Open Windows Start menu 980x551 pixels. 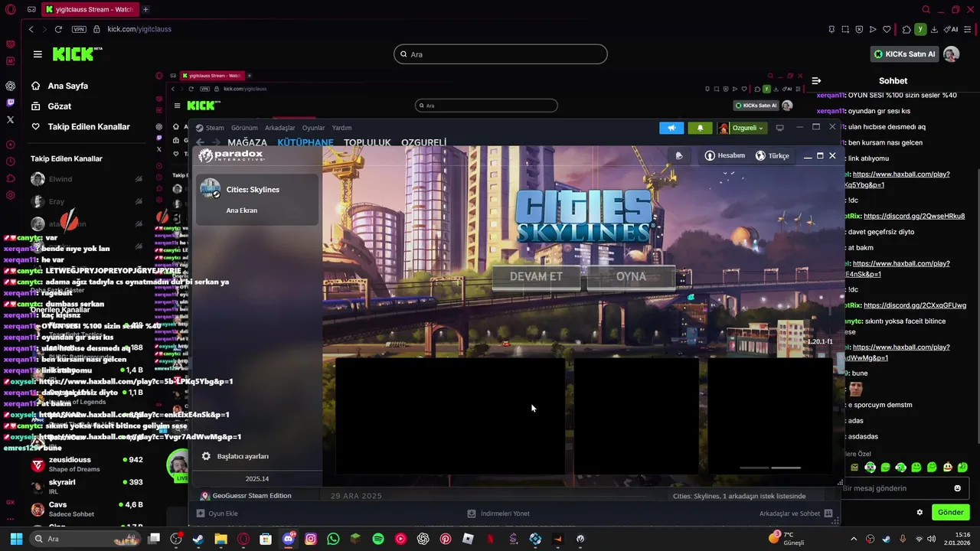tap(16, 539)
